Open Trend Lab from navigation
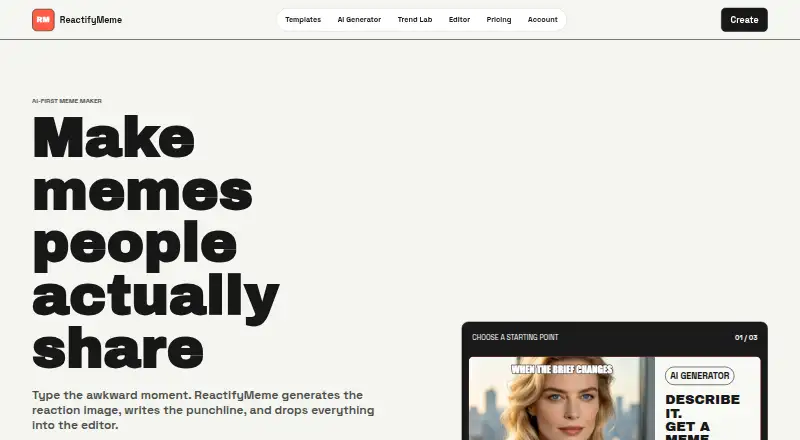Viewport: 800px width, 440px height. click(415, 20)
